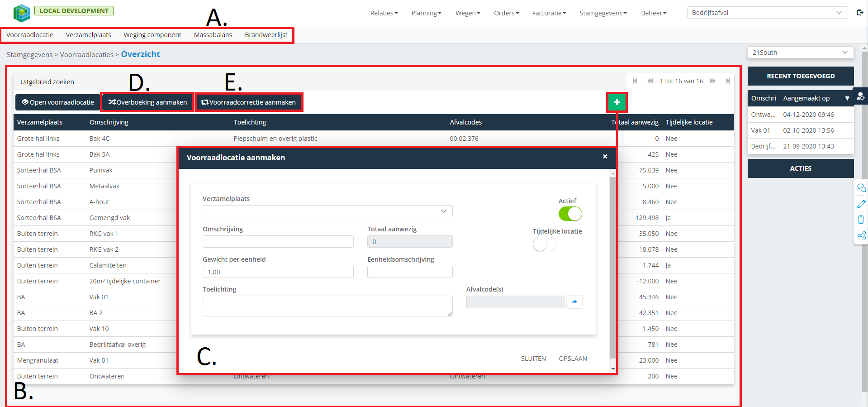Click Overboeking aanmaken button
Viewport: 868px width, 407px height.
[147, 102]
